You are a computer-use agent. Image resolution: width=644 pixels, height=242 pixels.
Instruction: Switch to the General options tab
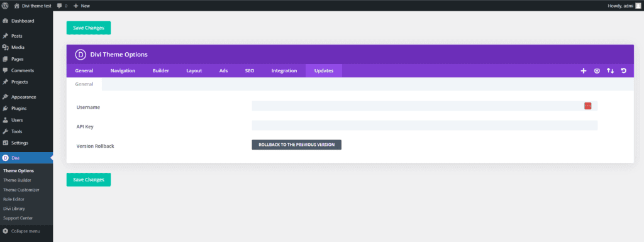pos(84,70)
